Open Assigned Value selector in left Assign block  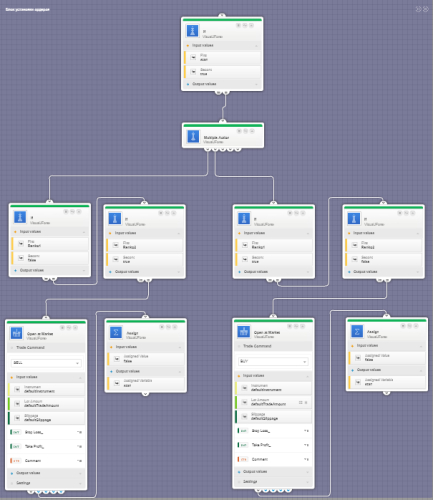(x=117, y=359)
